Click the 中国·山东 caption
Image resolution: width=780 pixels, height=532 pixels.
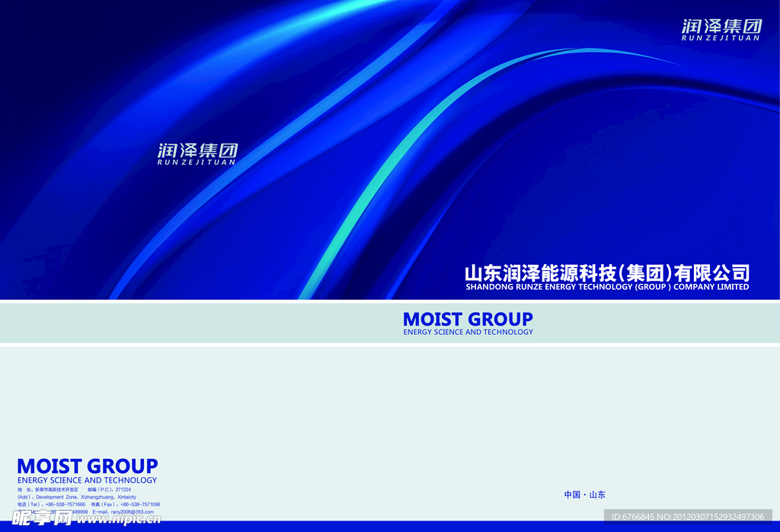click(x=584, y=495)
